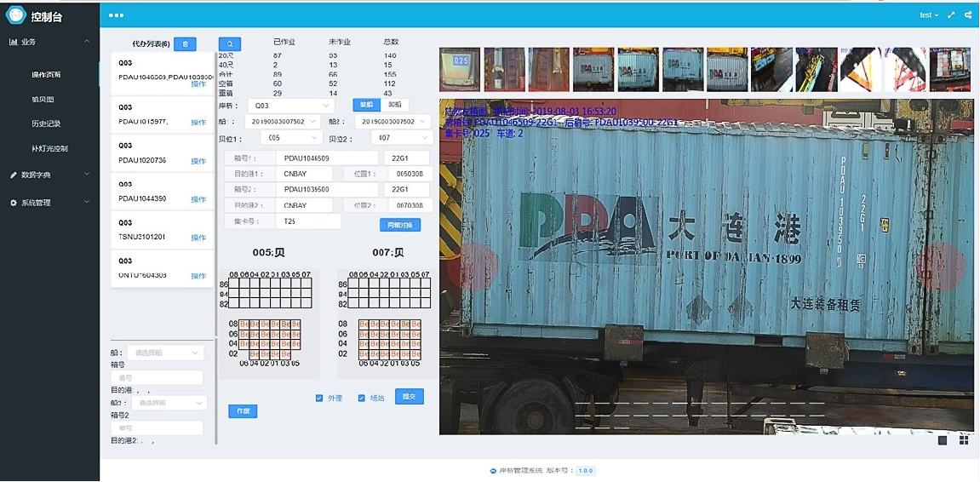This screenshot has height=482, width=980.
Task: Click the version 1.0.0 badge in footer
Action: (x=585, y=471)
